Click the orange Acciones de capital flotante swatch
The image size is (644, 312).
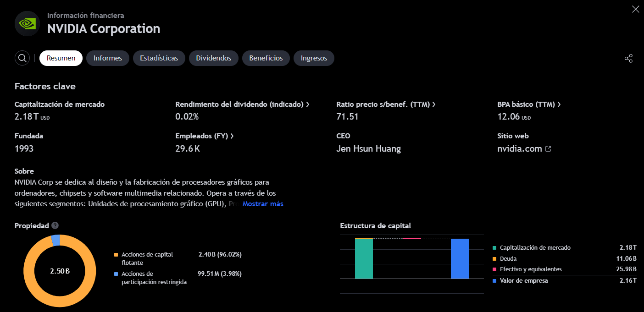[x=117, y=255]
